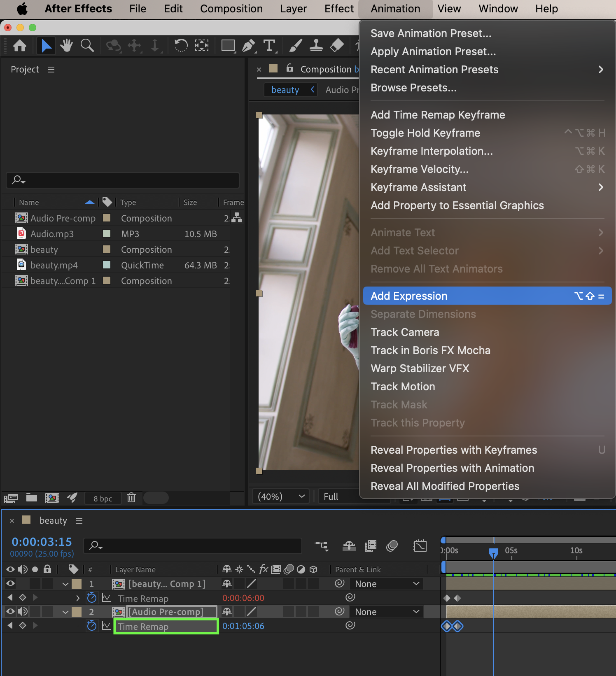Image resolution: width=616 pixels, height=676 pixels.
Task: Open Graph Editor in timeline
Action: point(420,546)
